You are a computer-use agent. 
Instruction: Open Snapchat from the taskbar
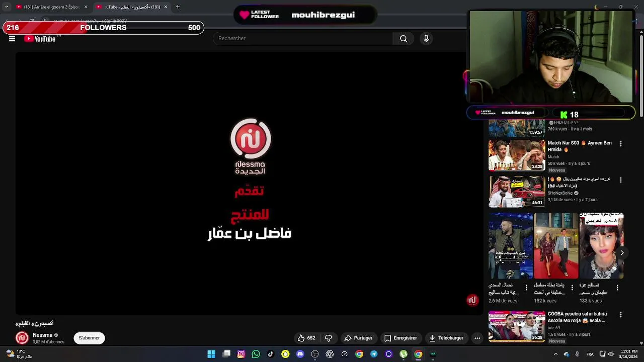[285, 354]
